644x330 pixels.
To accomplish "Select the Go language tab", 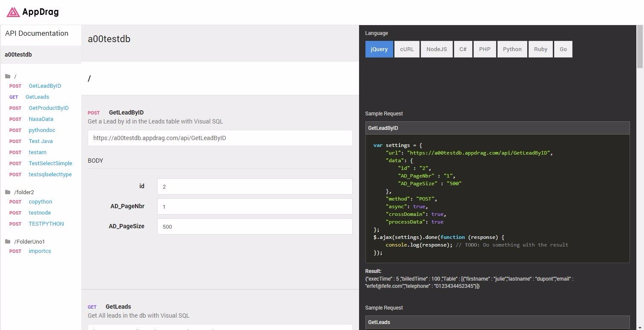I will tap(563, 49).
